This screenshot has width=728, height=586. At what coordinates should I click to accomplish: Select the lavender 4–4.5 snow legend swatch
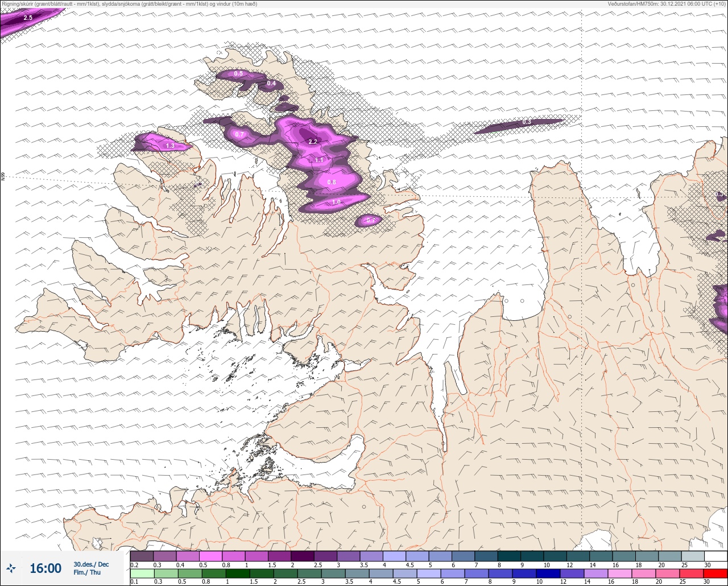click(394, 556)
